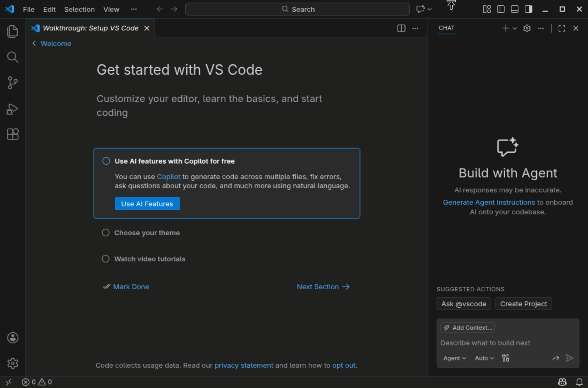The width and height of the screenshot is (588, 388).
Task: Check off the Watch video tutorials step
Action: point(106,259)
